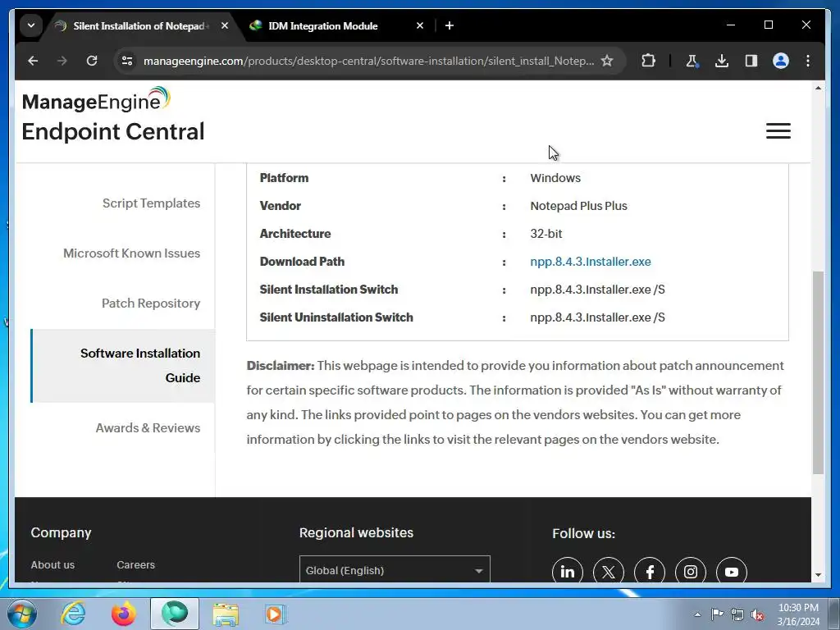
Task: Open the Global (English) regional dropdown
Action: click(395, 570)
